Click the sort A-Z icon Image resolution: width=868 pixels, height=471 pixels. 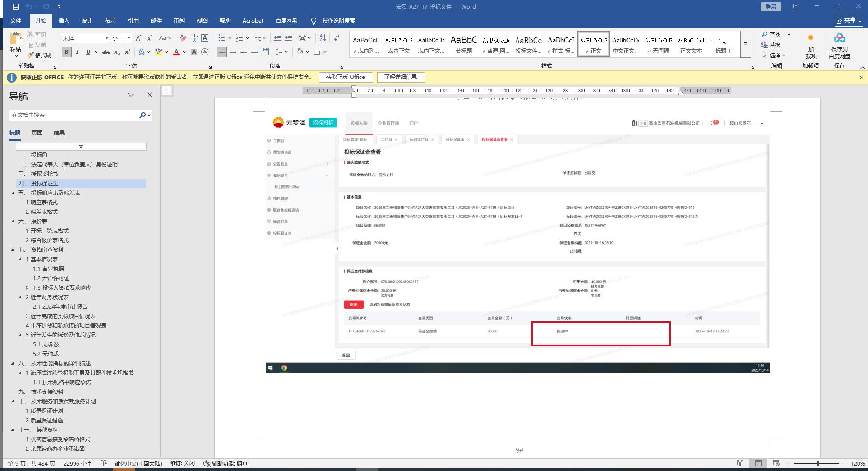[x=323, y=38]
